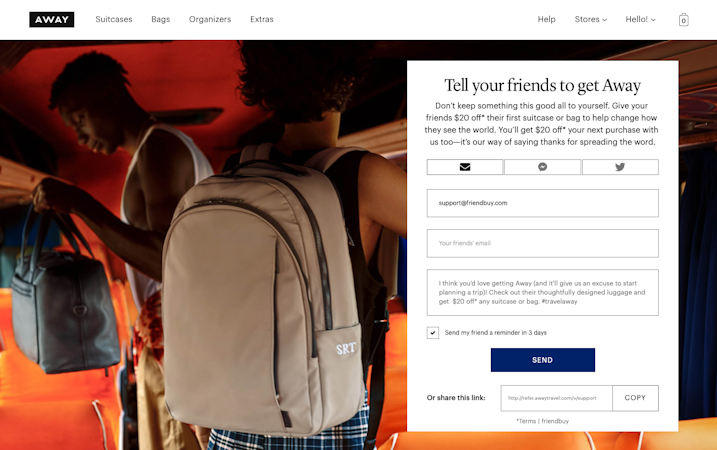Open the Organizers menu item

tap(210, 19)
